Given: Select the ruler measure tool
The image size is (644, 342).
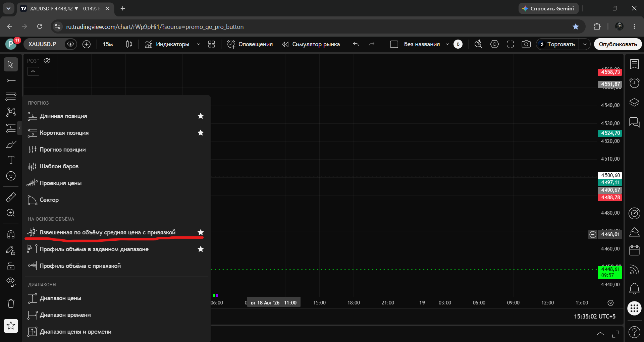Looking at the screenshot, I should [x=11, y=197].
